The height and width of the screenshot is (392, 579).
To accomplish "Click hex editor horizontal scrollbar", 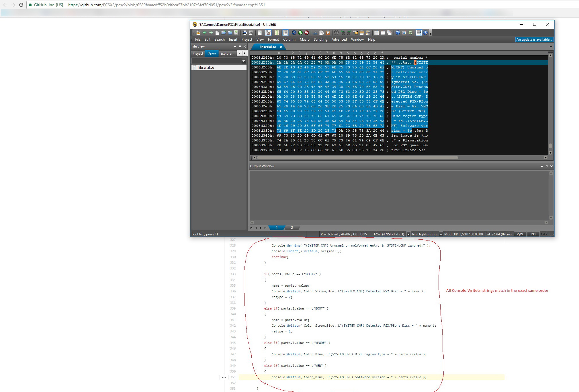I will tap(357, 157).
